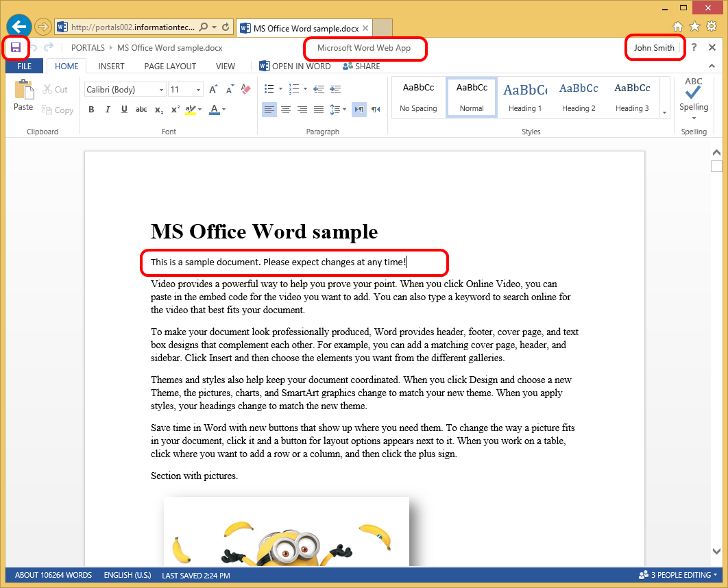
Task: Cut the selected text with the scissors
Action: click(55, 89)
